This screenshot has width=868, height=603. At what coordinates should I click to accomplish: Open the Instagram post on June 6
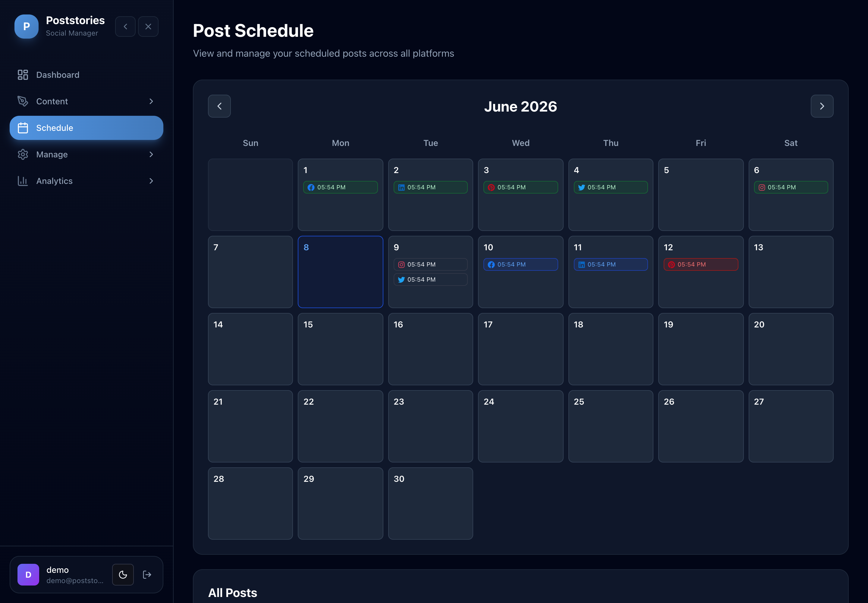point(791,188)
